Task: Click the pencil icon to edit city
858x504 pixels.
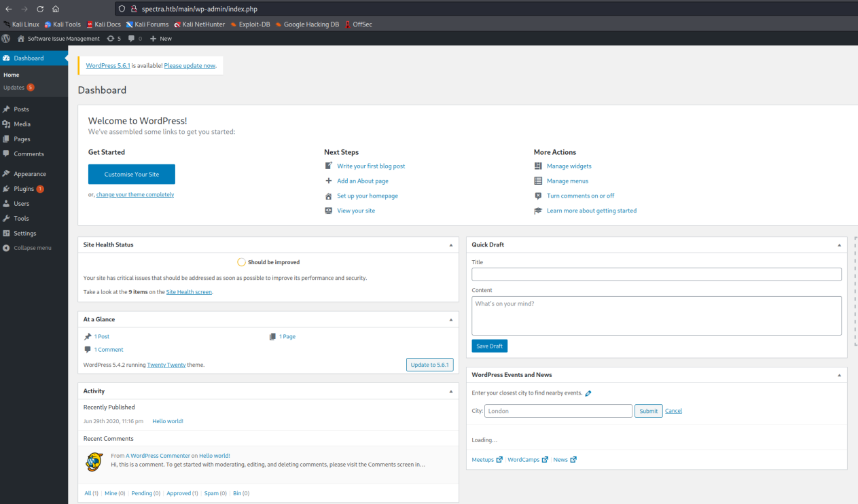Action: tap(588, 393)
